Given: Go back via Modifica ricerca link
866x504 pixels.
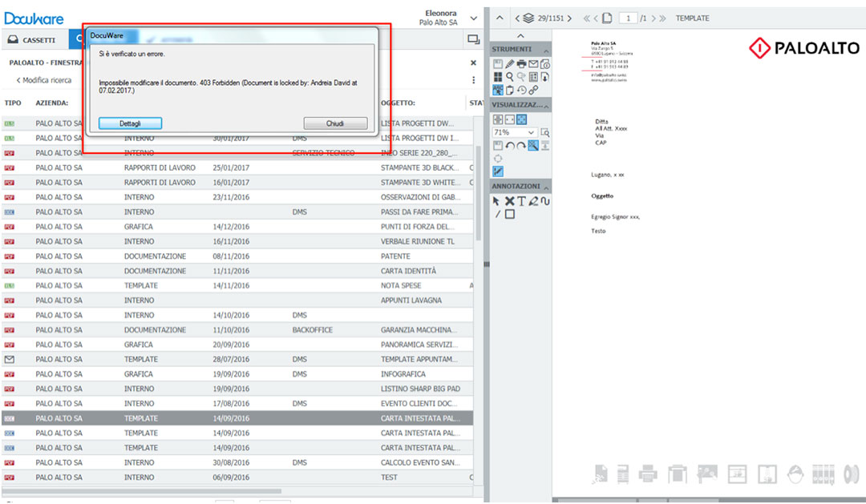Looking at the screenshot, I should 43,80.
